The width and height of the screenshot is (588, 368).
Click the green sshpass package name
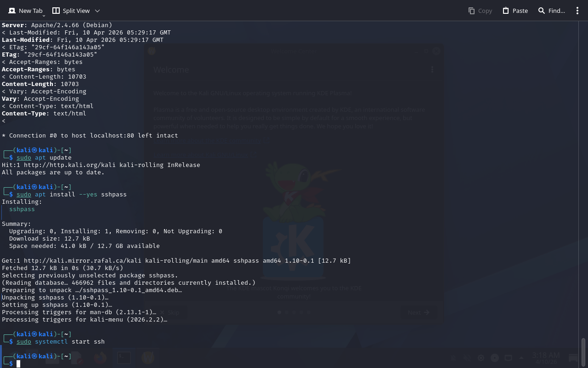coord(22,209)
